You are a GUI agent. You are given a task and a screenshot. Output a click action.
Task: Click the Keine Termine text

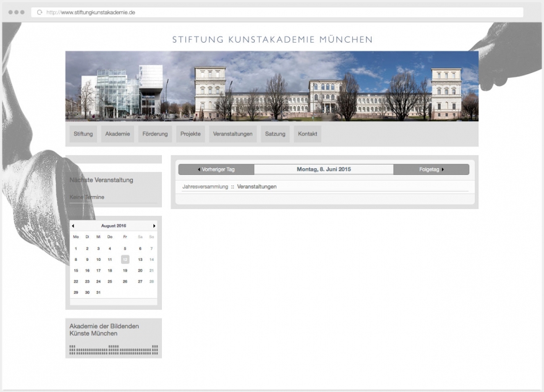[x=87, y=197]
